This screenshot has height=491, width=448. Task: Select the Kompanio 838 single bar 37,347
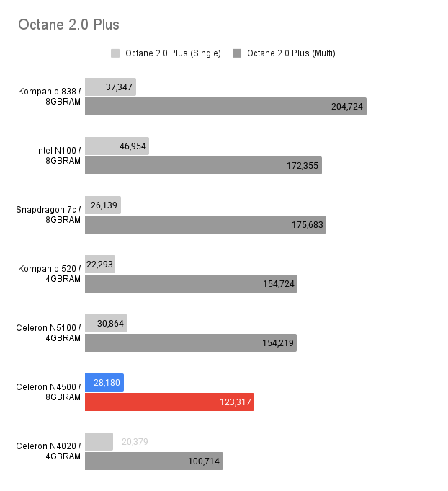pos(110,87)
